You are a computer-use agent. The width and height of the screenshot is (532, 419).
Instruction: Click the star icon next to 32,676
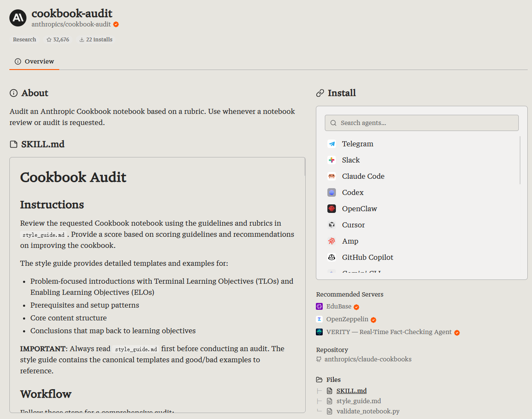pyautogui.click(x=49, y=40)
